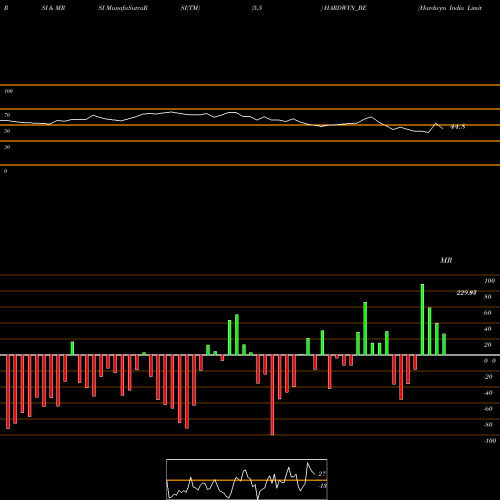The height and width of the screenshot is (500, 500).
Task: Click the RSI panel's 50 level label
Action: (7, 131)
